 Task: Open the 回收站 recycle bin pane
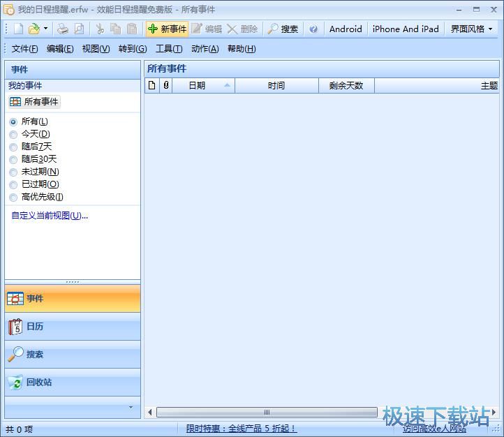73,383
